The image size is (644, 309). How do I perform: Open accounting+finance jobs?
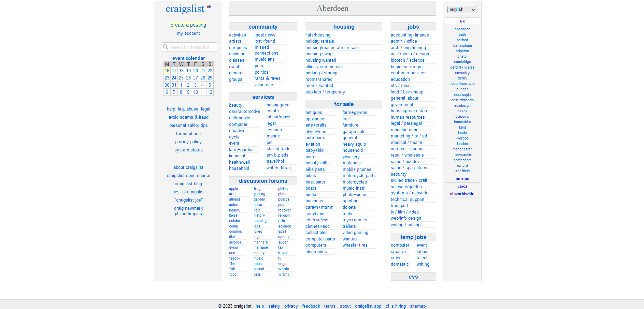coord(410,35)
